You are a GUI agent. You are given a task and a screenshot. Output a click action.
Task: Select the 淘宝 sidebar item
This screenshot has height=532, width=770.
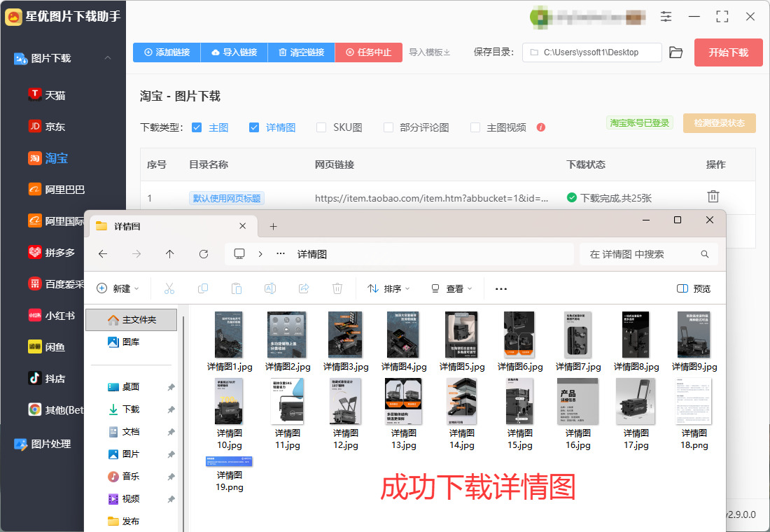(x=48, y=158)
